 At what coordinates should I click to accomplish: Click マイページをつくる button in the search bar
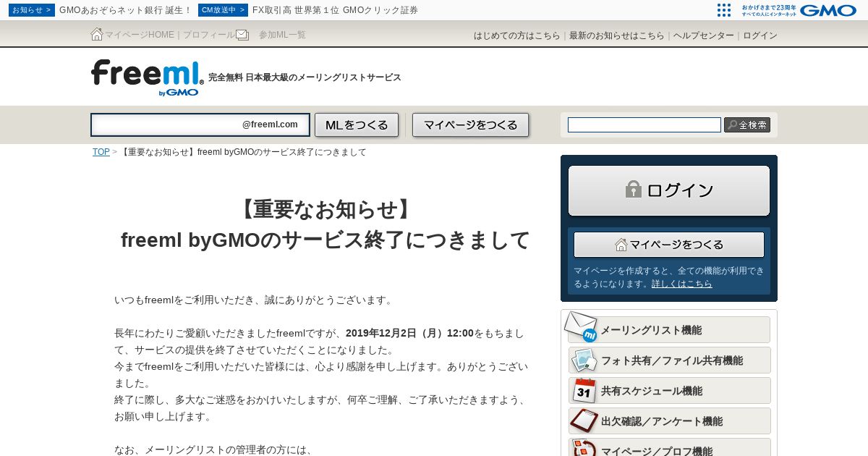point(471,124)
